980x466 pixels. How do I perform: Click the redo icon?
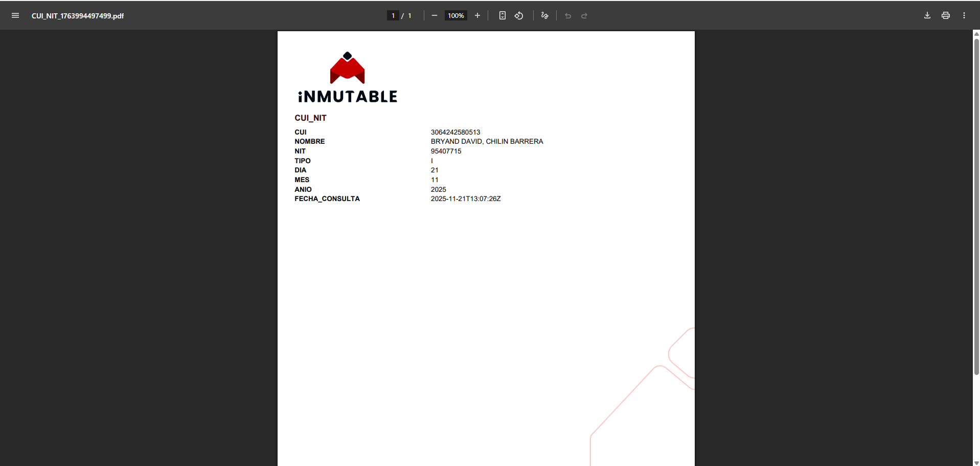click(x=584, y=15)
